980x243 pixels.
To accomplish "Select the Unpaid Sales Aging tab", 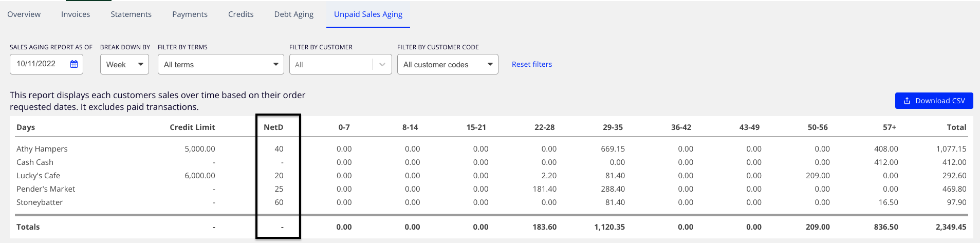I will 368,14.
